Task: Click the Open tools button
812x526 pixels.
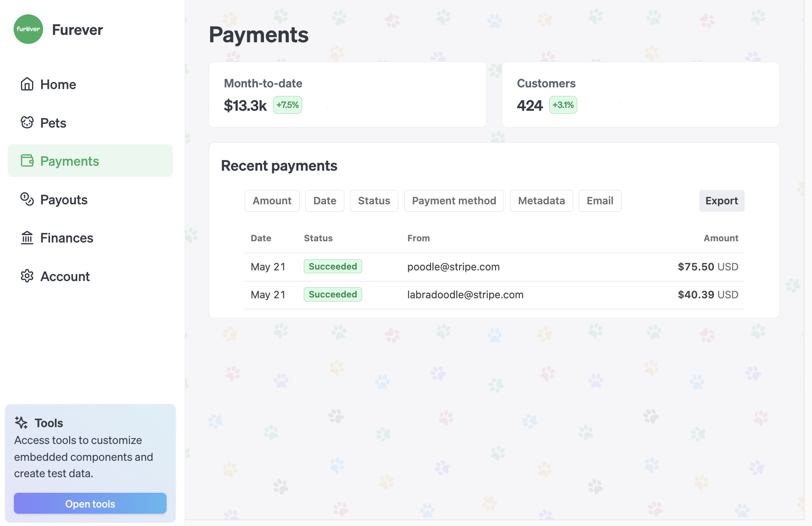Action: pos(90,503)
